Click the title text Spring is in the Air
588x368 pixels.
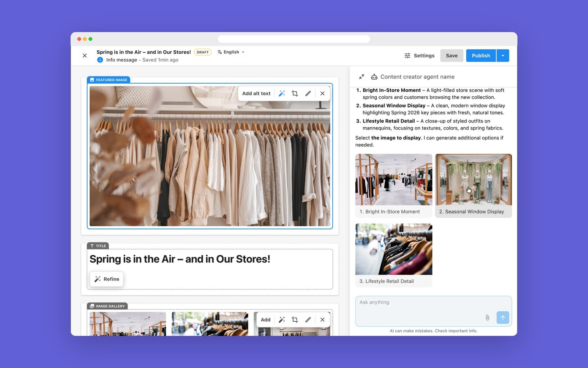pyautogui.click(x=180, y=259)
